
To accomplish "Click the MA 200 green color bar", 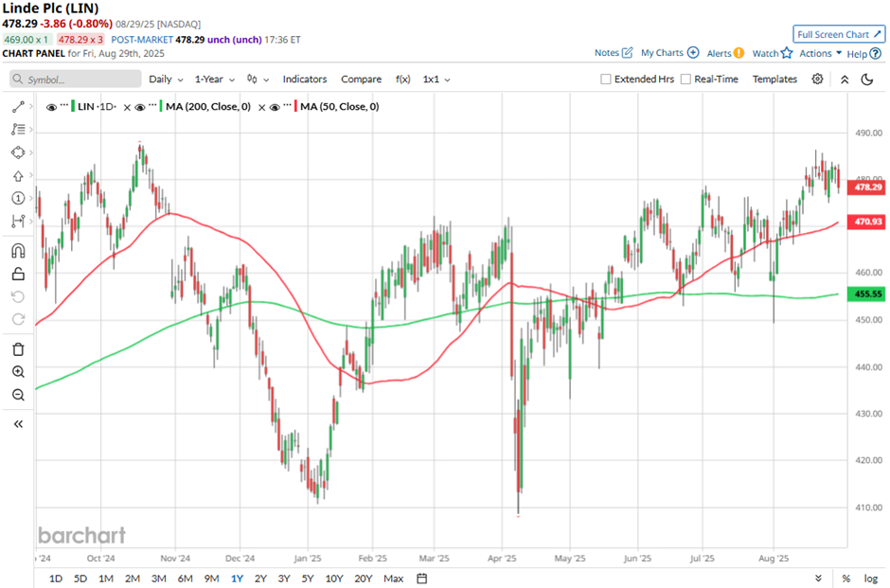I will 161,106.
